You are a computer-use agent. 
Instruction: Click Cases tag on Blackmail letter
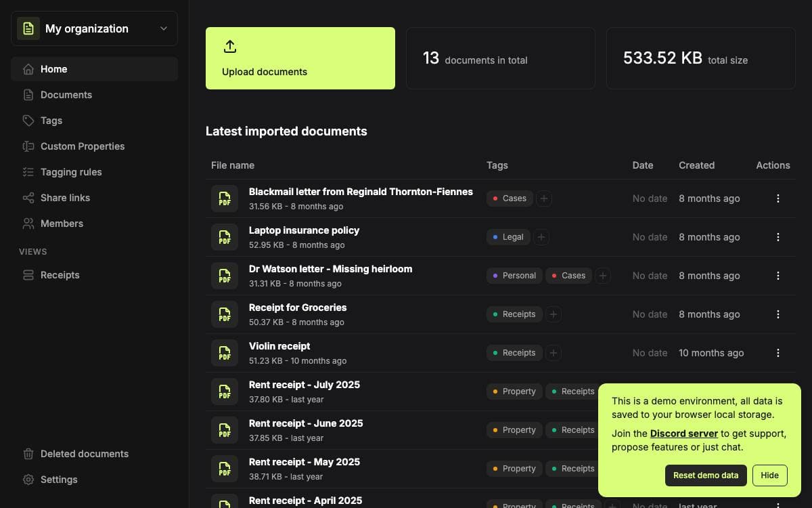(510, 198)
